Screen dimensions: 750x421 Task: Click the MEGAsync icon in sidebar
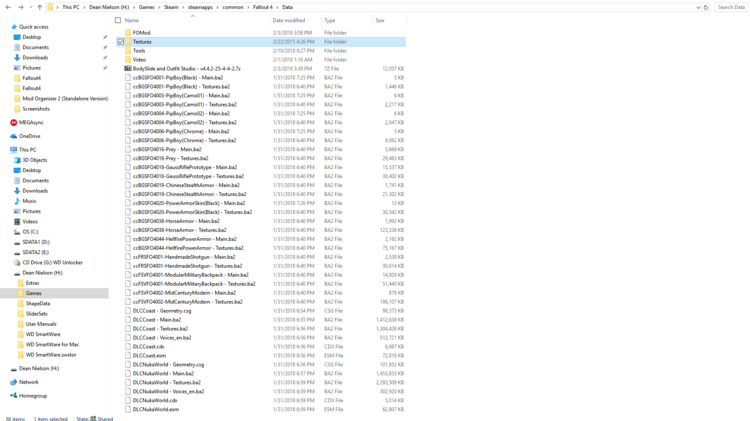pos(13,122)
